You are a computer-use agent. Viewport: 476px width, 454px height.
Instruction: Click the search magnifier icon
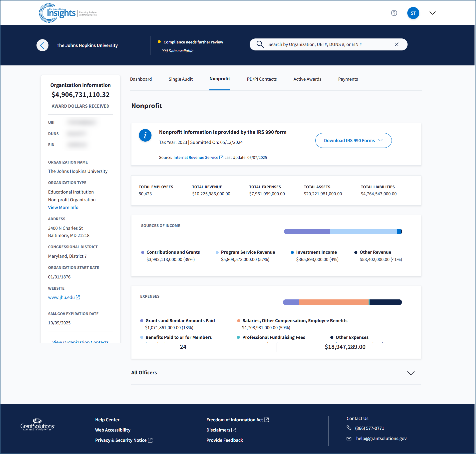click(260, 44)
